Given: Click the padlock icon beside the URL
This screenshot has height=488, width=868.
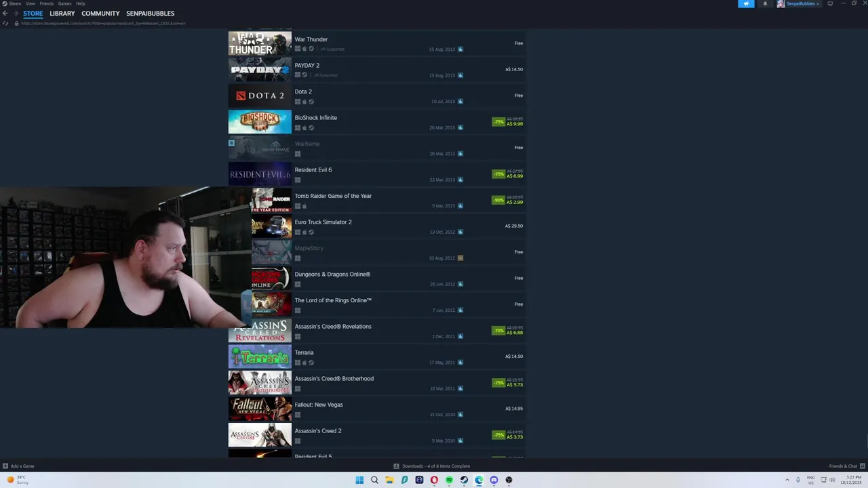Looking at the screenshot, I should coord(16,23).
